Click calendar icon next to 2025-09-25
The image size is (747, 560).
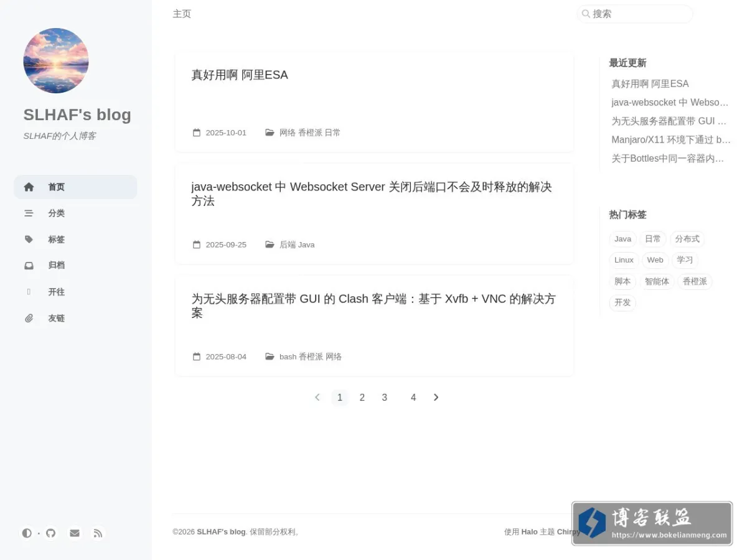(197, 245)
